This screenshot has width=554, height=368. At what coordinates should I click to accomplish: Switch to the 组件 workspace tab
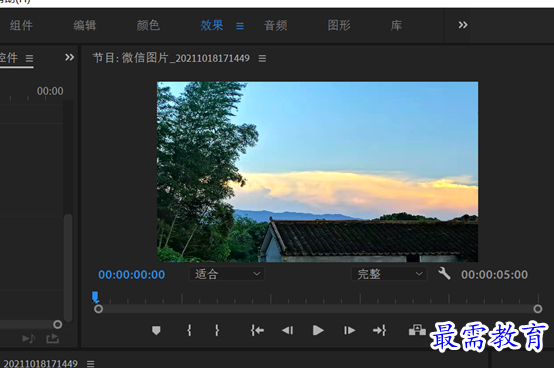[x=21, y=25]
